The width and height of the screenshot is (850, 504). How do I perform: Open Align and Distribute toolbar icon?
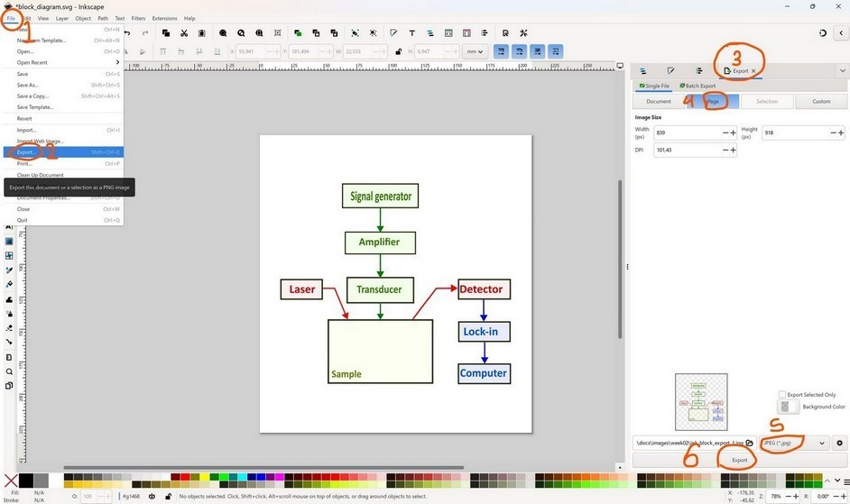coord(485,33)
